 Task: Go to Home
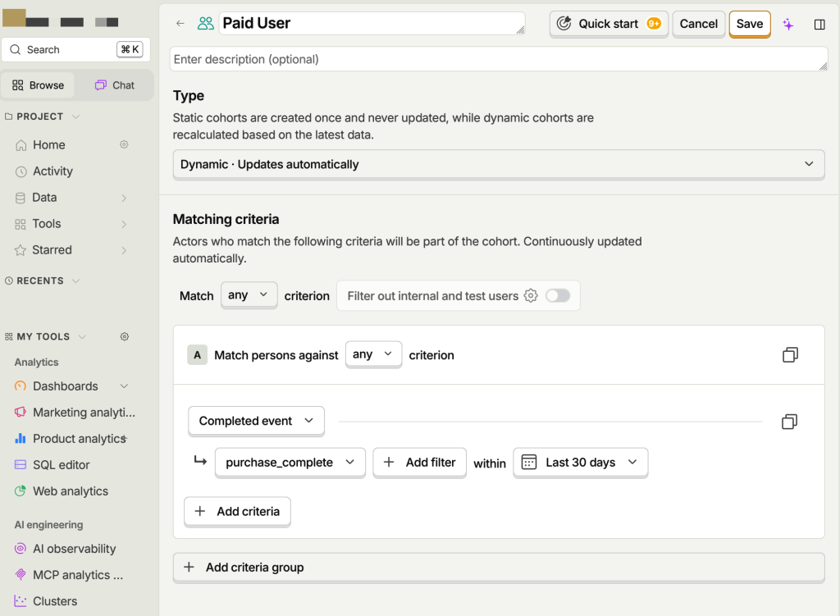(48, 145)
